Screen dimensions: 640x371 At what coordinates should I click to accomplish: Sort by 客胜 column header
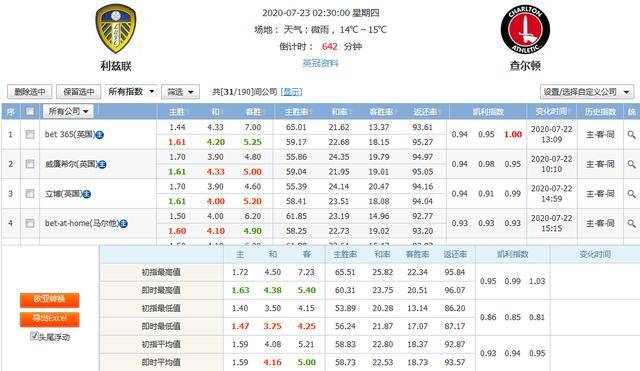point(253,112)
